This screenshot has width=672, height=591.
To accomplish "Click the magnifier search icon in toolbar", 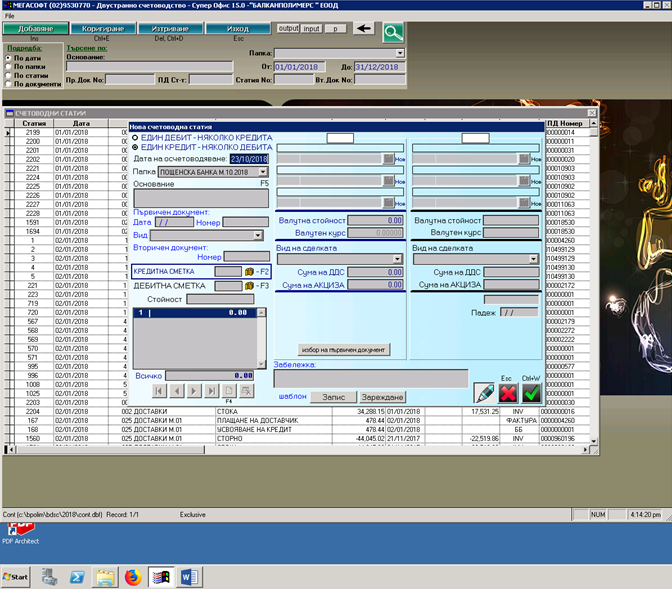I will tap(392, 32).
